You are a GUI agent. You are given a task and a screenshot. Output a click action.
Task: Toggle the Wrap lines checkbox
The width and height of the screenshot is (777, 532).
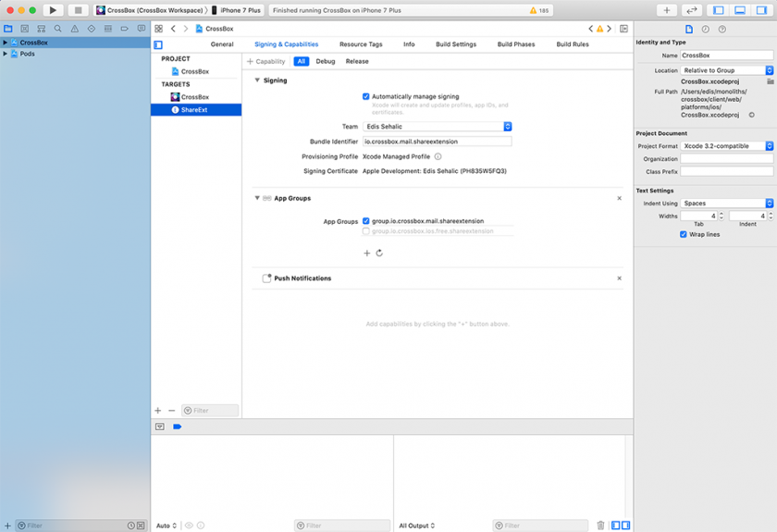(684, 234)
